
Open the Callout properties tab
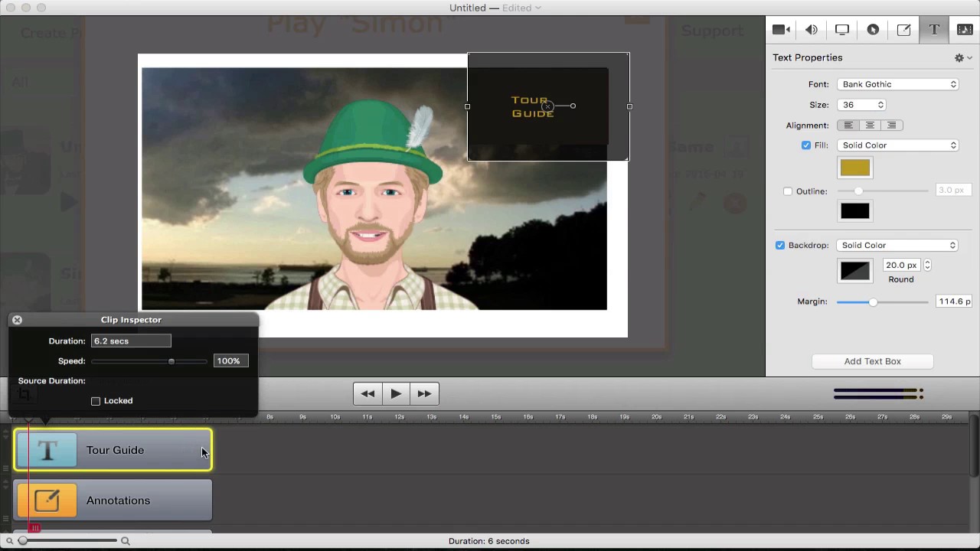[873, 30]
